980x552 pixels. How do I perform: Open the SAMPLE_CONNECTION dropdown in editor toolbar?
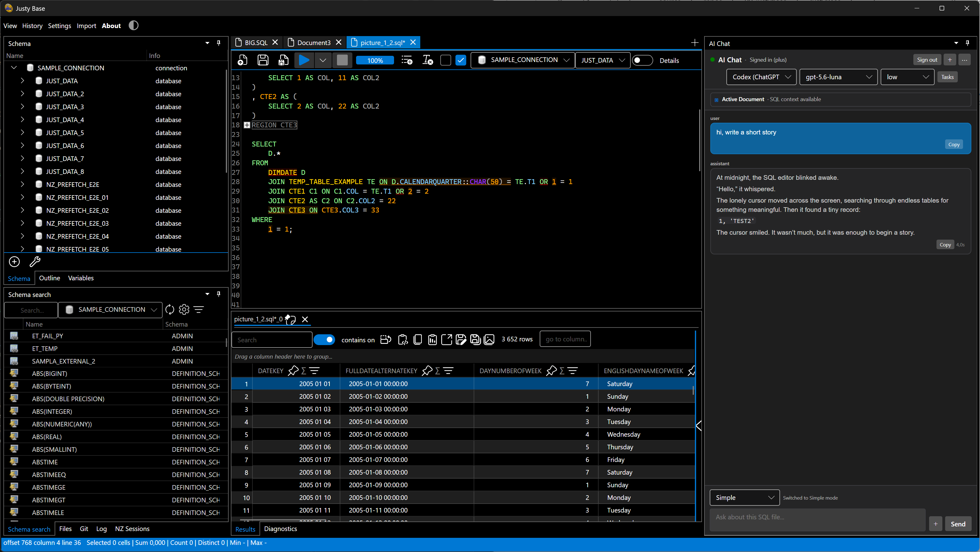(x=522, y=60)
